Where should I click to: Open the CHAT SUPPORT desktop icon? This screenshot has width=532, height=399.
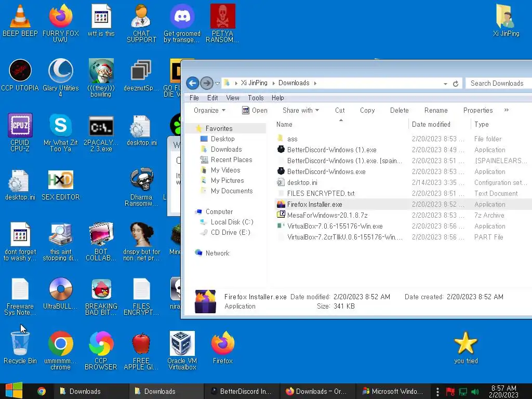point(141,22)
